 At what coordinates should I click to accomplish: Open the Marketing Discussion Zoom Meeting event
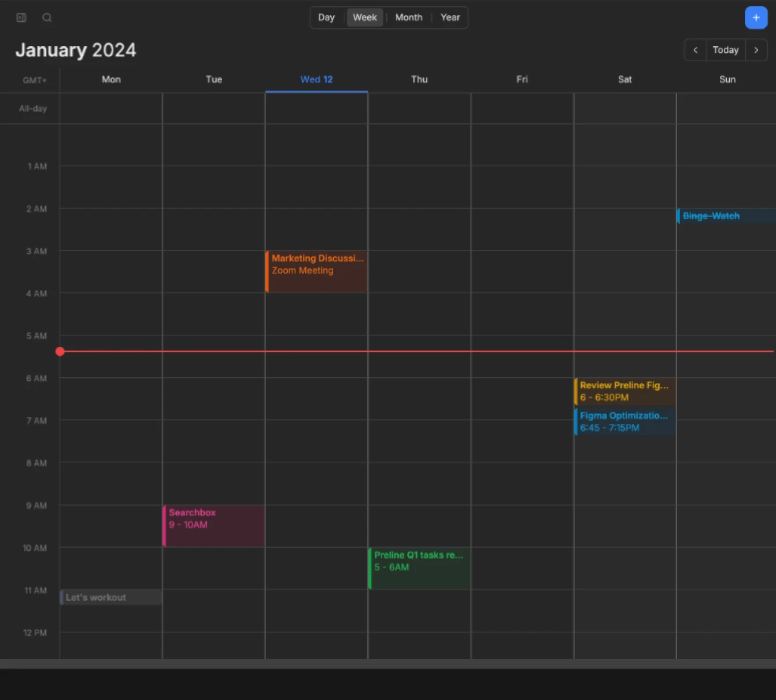[x=316, y=271]
